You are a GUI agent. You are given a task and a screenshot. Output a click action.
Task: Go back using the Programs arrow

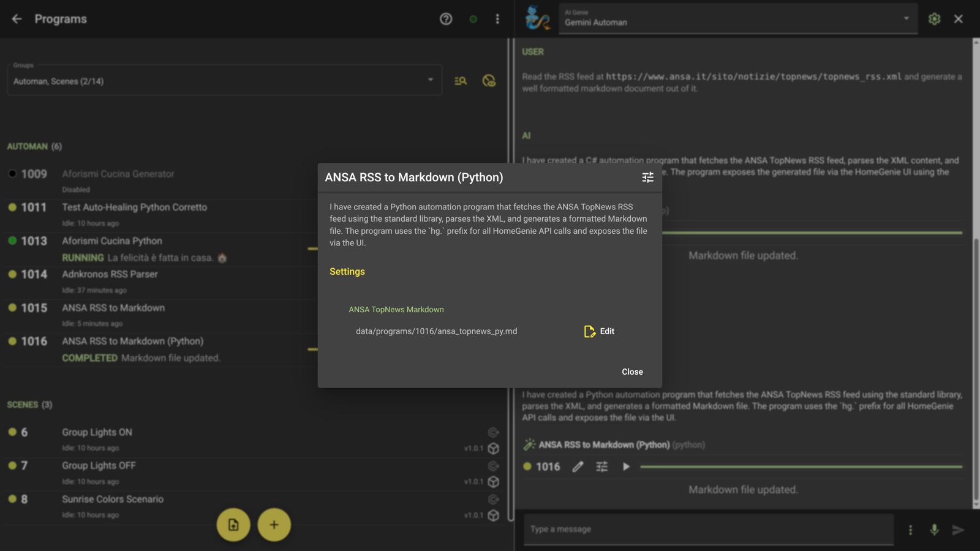[x=17, y=19]
